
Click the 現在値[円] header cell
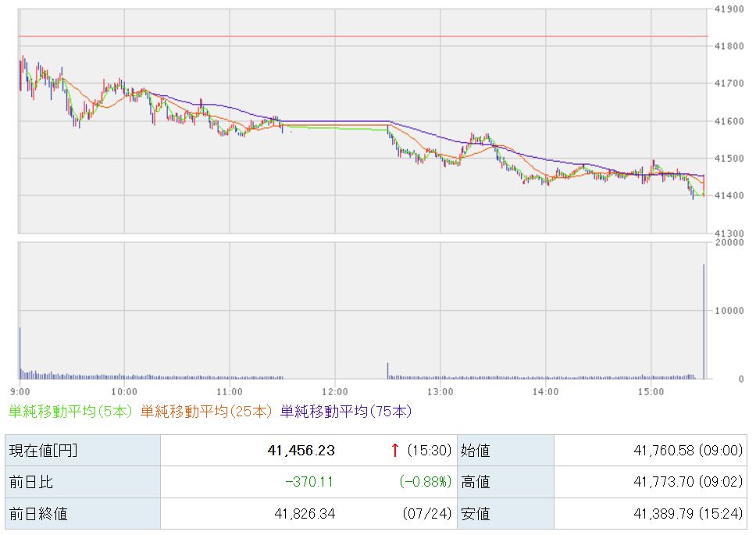point(83,451)
